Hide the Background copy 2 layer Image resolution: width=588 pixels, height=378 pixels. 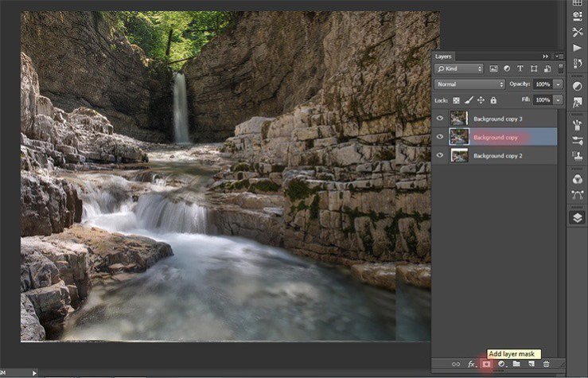click(x=440, y=155)
